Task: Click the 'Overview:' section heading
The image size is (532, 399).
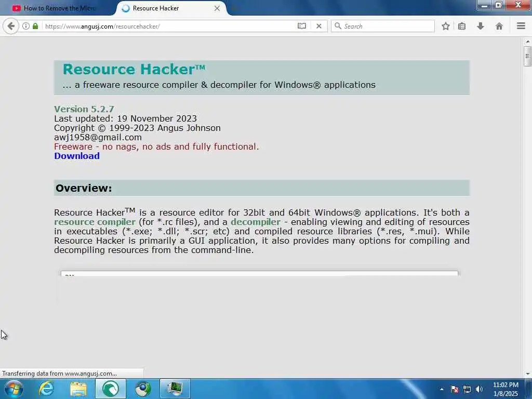Action: tap(84, 188)
